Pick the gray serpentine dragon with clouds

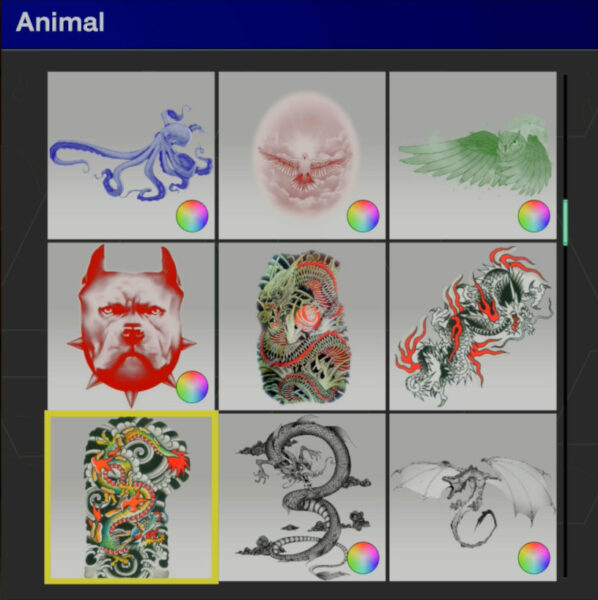pyautogui.click(x=302, y=497)
